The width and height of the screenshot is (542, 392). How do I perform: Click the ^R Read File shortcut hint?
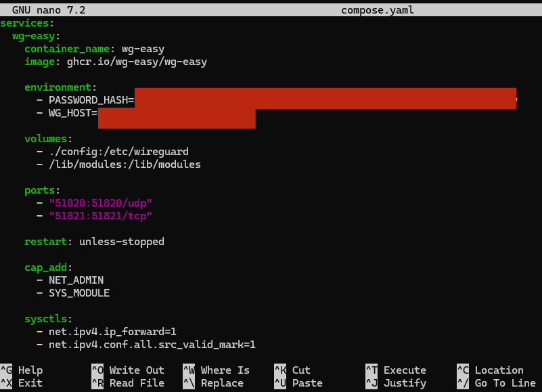click(128, 383)
